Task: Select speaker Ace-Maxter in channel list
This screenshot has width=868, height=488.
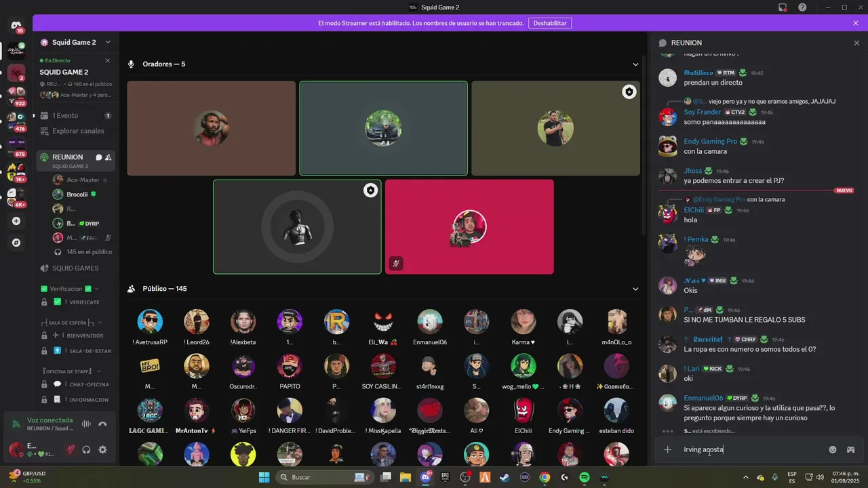Action: point(81,180)
